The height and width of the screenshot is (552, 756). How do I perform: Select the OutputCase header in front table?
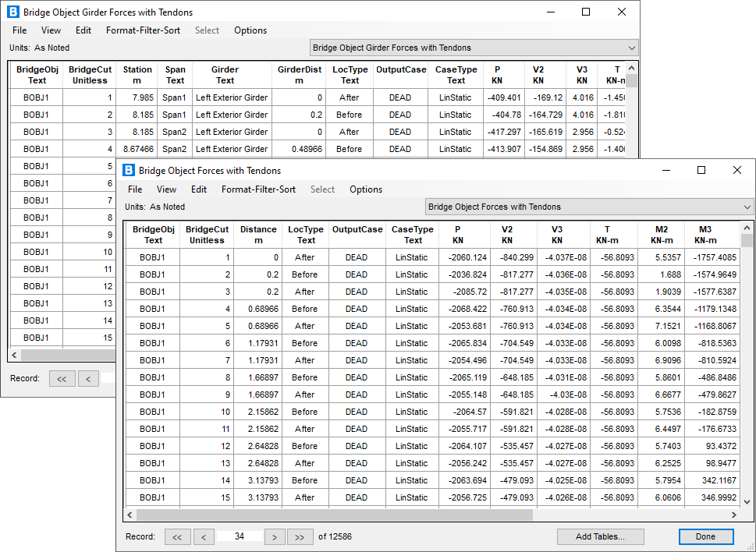pos(357,235)
